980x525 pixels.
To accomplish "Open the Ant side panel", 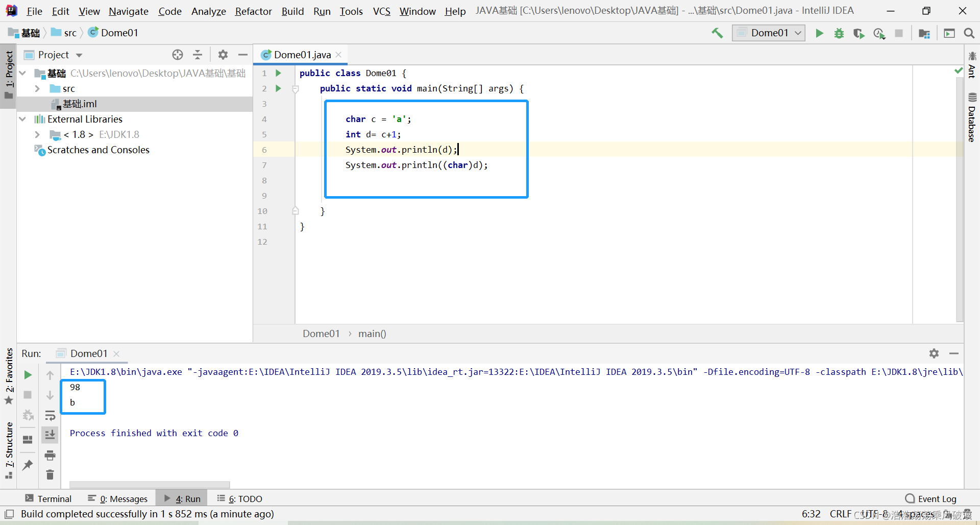I will tap(972, 65).
